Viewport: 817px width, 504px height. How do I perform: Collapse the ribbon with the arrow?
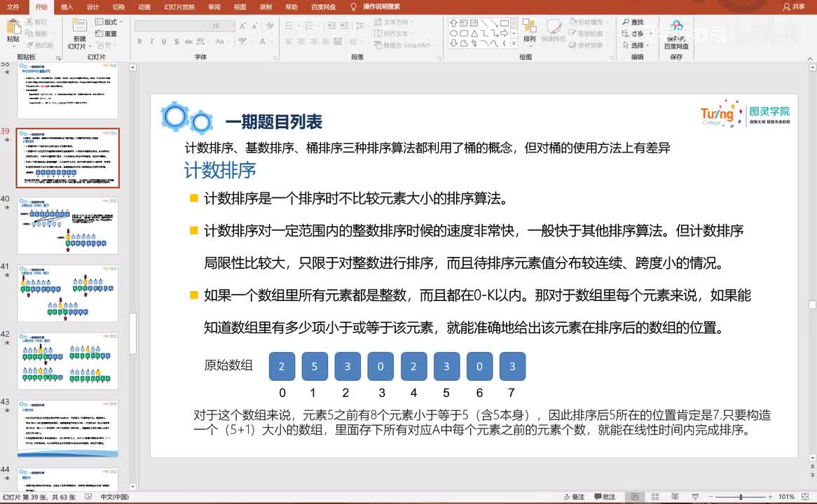810,59
